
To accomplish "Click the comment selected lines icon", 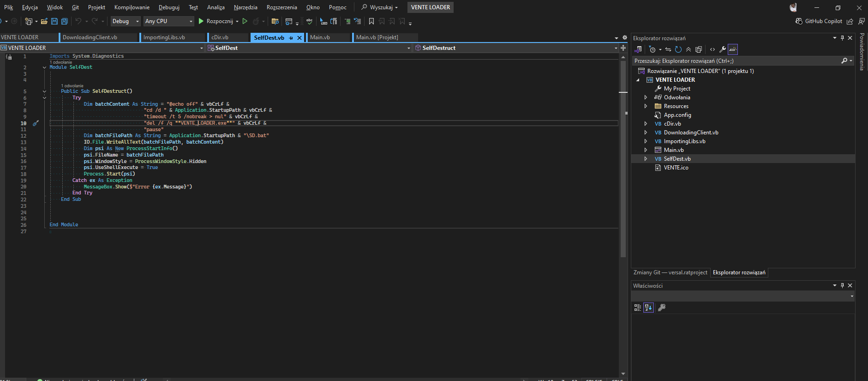I will pyautogui.click(x=347, y=21).
